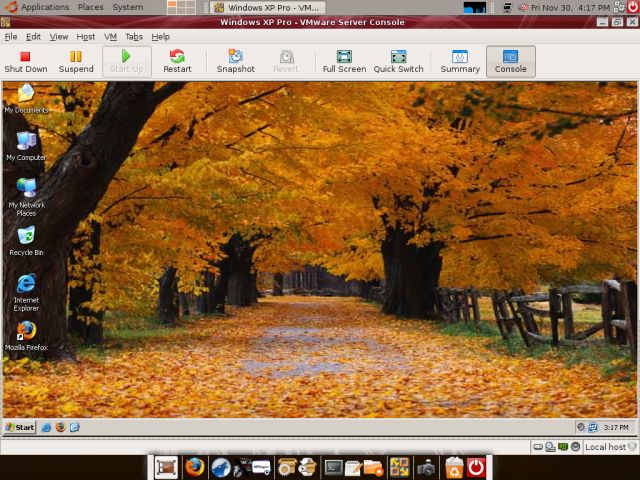640x480 pixels.
Task: Open the View menu
Action: [x=59, y=37]
